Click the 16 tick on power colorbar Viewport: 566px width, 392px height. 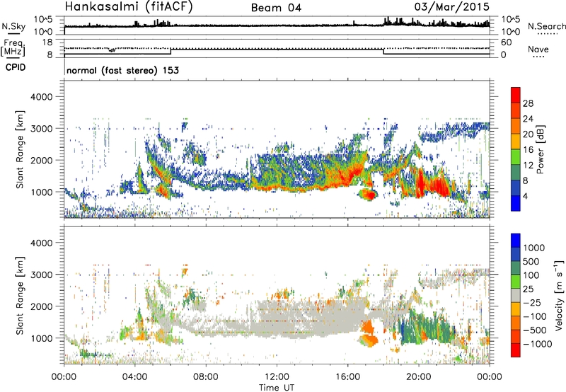[x=528, y=150]
